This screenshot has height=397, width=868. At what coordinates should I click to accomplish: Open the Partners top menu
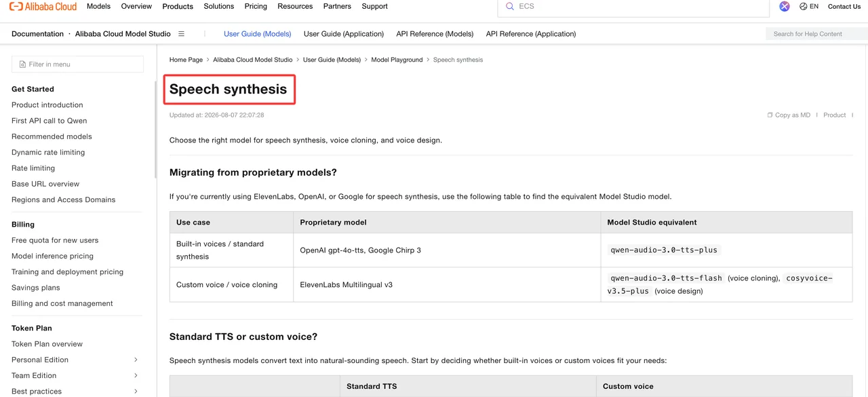[337, 7]
